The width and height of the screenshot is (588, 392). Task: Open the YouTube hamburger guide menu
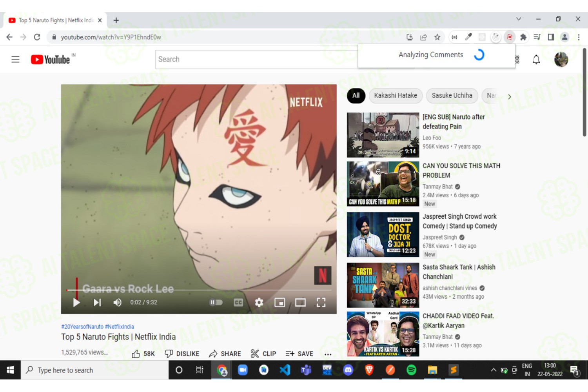[15, 59]
